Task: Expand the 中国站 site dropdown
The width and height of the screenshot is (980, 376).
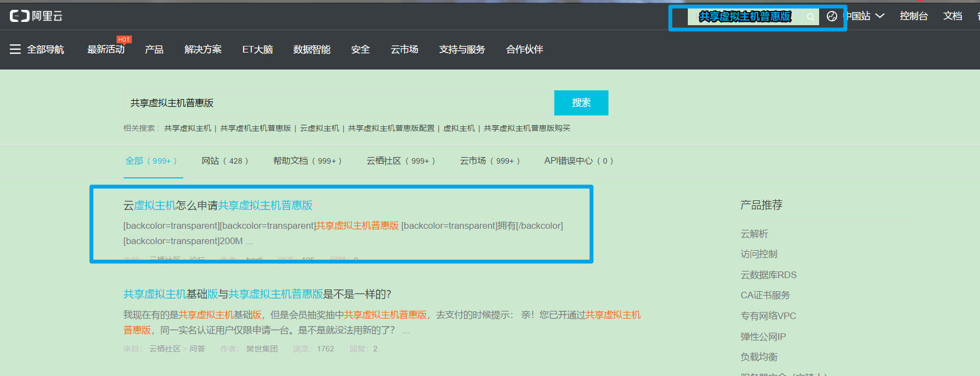Action: pyautogui.click(x=865, y=16)
